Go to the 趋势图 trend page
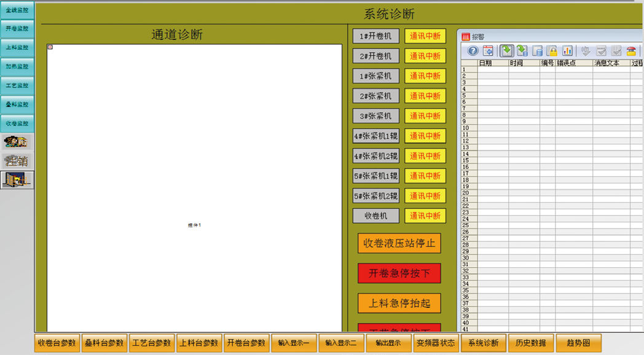 coord(578,343)
